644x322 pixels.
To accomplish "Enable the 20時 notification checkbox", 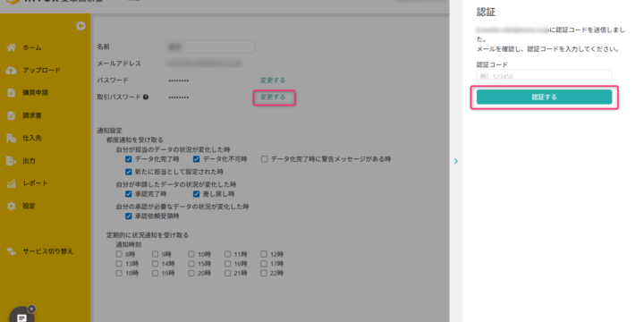I will [x=191, y=273].
